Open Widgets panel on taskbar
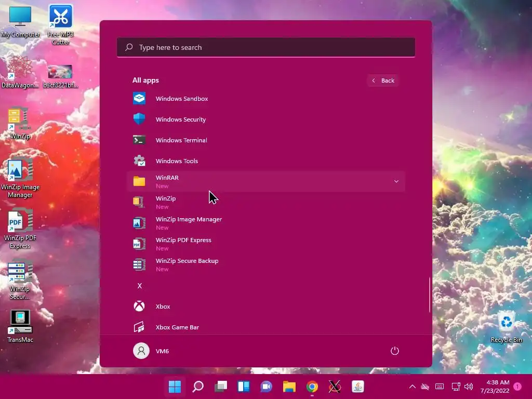 (243, 387)
